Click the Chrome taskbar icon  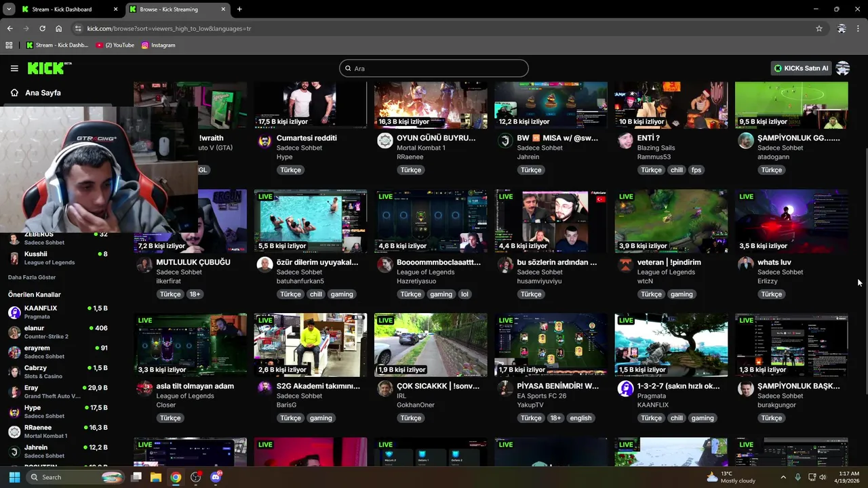pyautogui.click(x=176, y=477)
